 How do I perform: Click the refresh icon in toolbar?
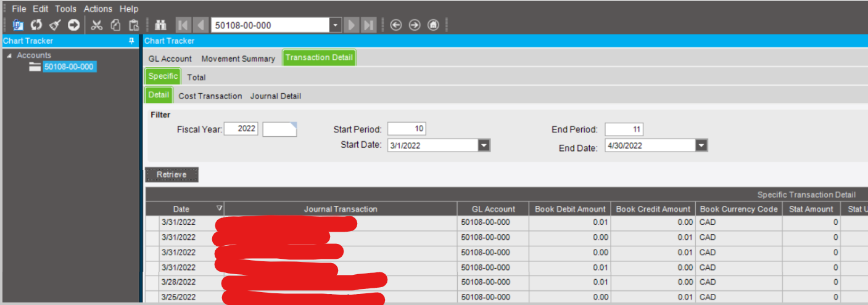pyautogui.click(x=36, y=25)
